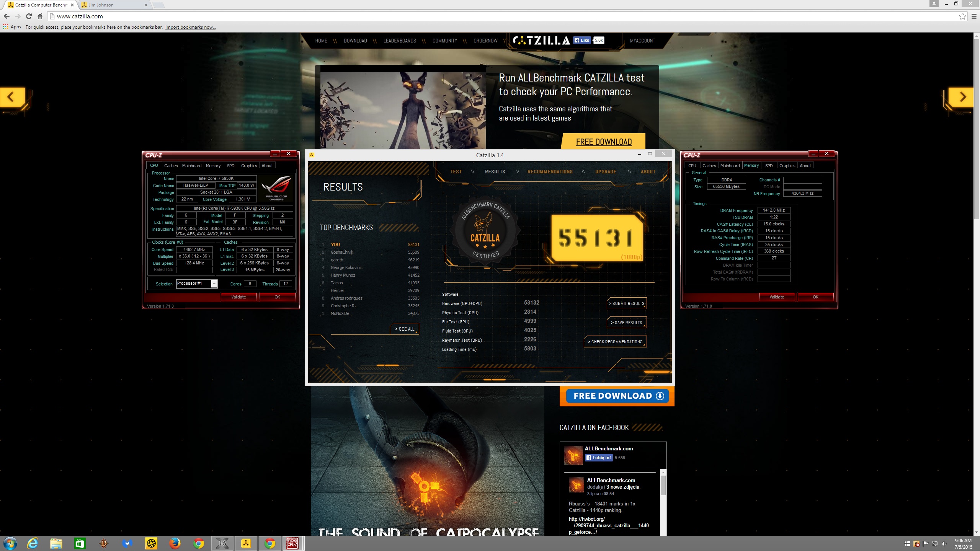The width and height of the screenshot is (980, 551).
Task: Launch Internet Explorer from taskbar
Action: coord(33,543)
